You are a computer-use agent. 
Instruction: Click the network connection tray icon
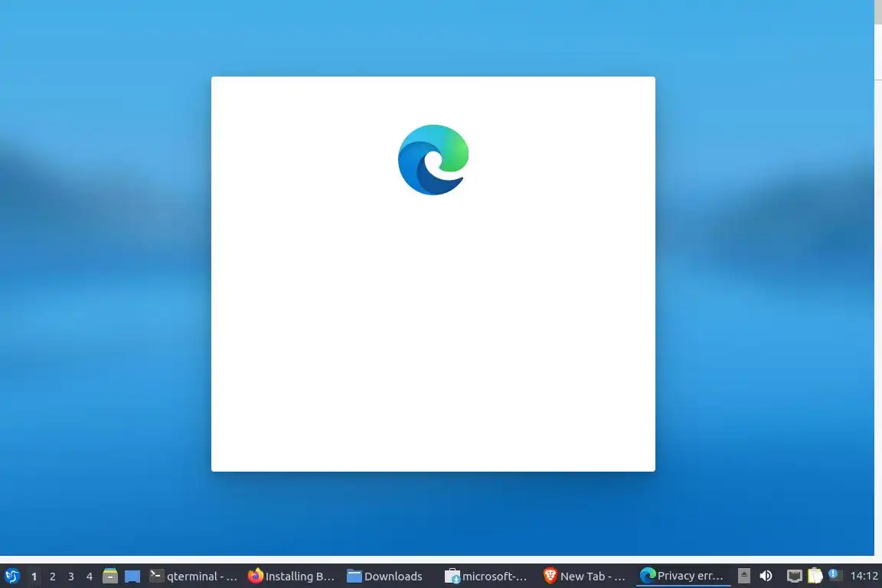[794, 576]
